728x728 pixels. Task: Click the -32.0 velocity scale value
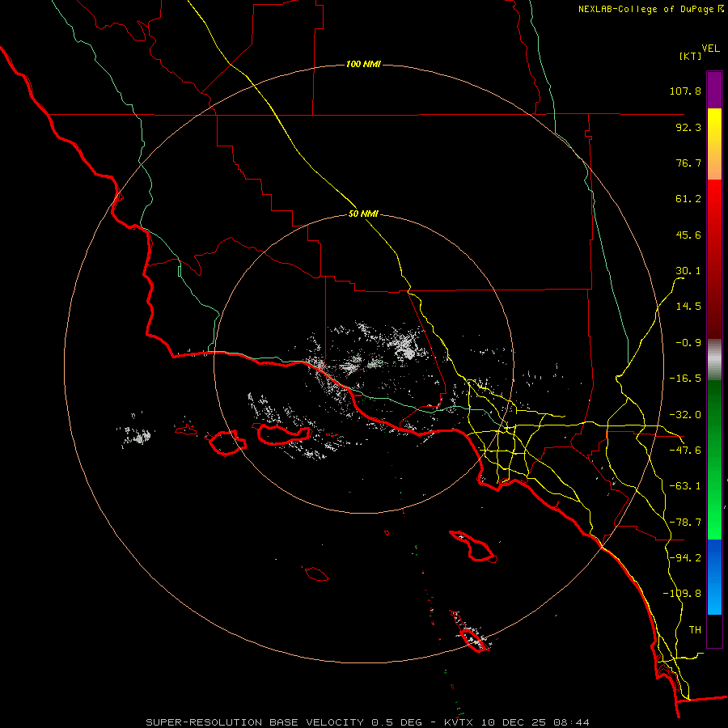click(685, 415)
